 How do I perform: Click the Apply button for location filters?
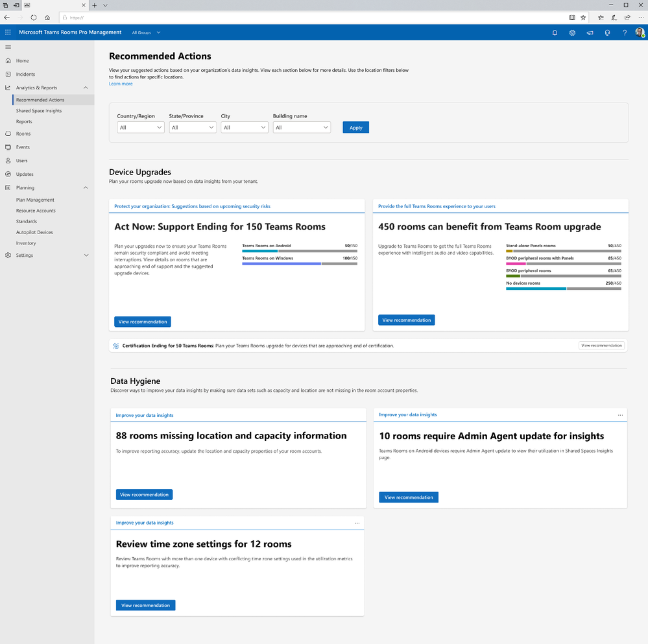click(x=355, y=127)
